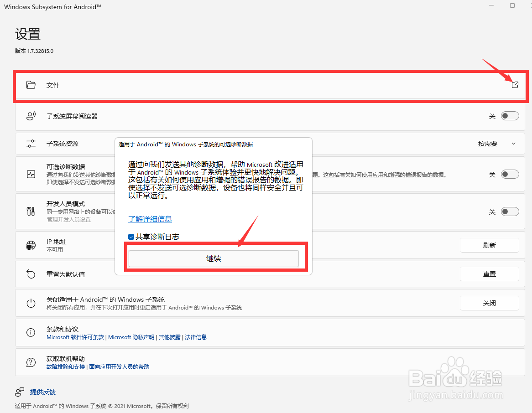Viewport: 532px width, 413px height.
Task: Open Files via the external link icon
Action: click(x=515, y=85)
